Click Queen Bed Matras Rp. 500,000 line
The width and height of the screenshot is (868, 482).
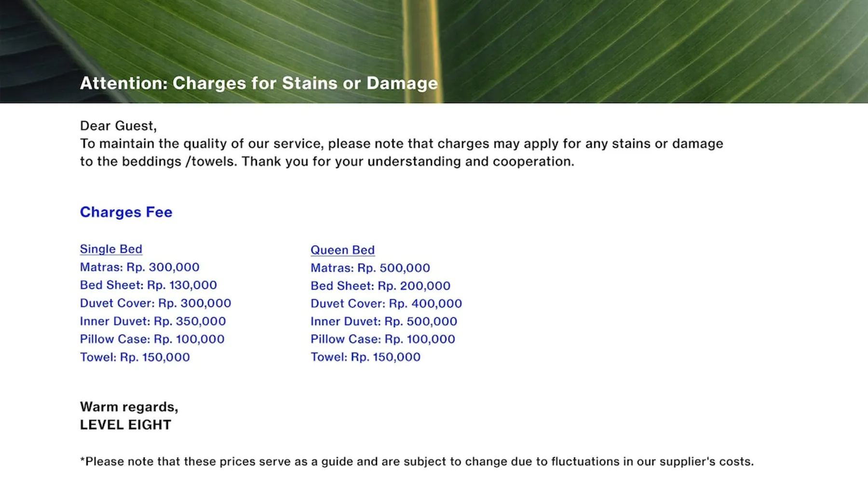(370, 268)
